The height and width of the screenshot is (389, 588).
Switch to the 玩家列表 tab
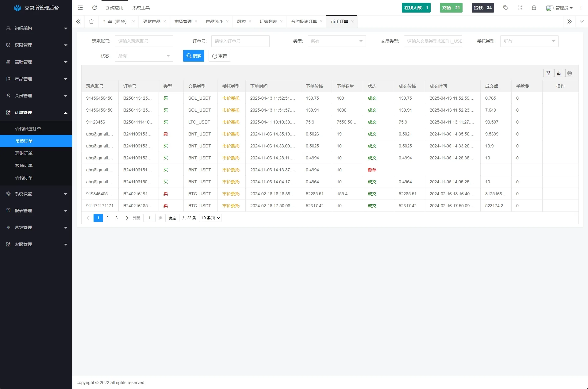click(x=268, y=21)
